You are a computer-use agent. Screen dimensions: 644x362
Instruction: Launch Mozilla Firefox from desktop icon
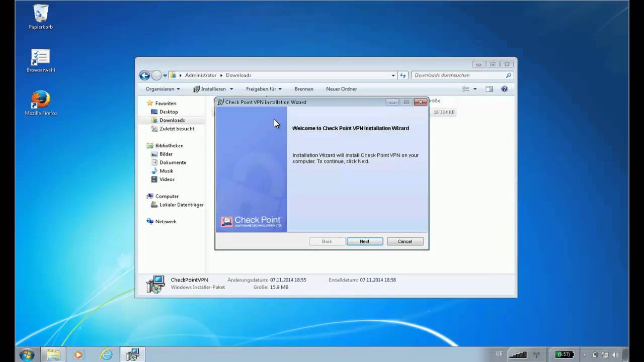(41, 103)
